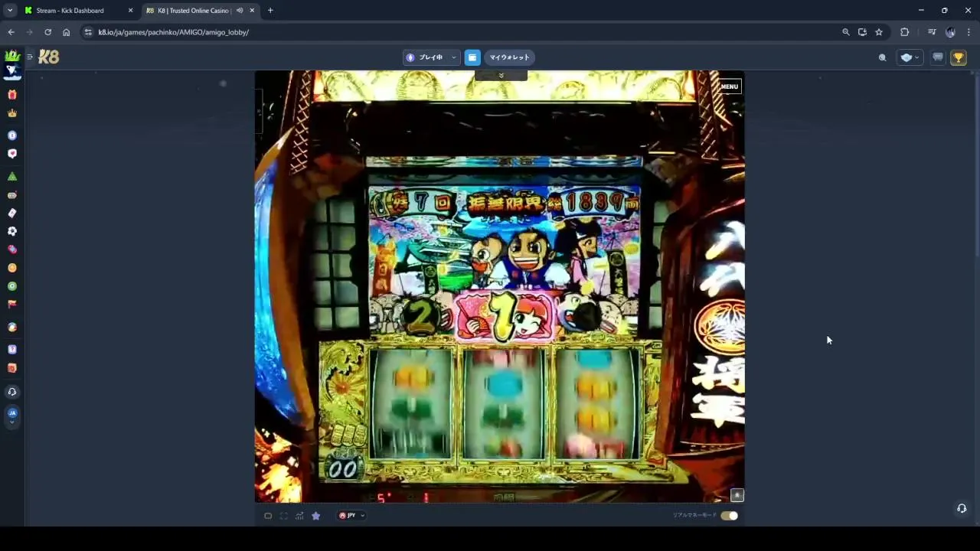
Task: Open the purple question mark help icon
Action: point(12,350)
